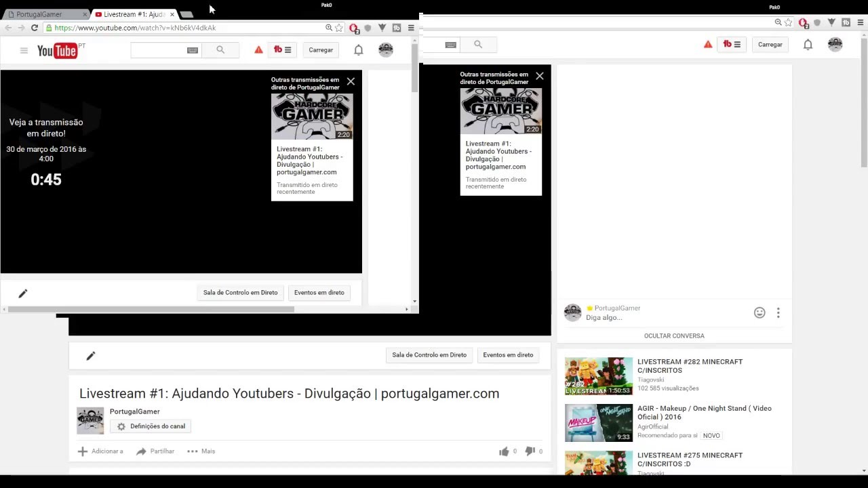The image size is (868, 488).
Task: Close the Livestream #1 tab
Action: tap(172, 14)
